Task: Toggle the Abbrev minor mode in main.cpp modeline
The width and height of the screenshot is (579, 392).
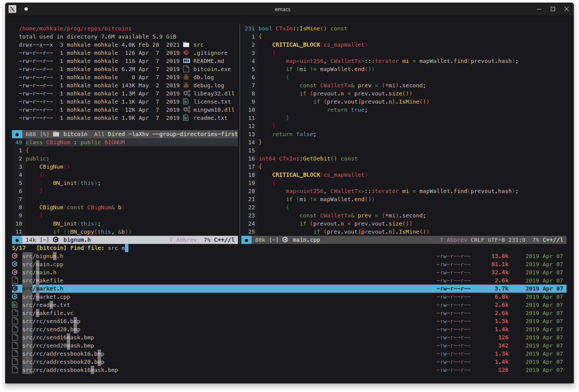Action: coord(457,240)
